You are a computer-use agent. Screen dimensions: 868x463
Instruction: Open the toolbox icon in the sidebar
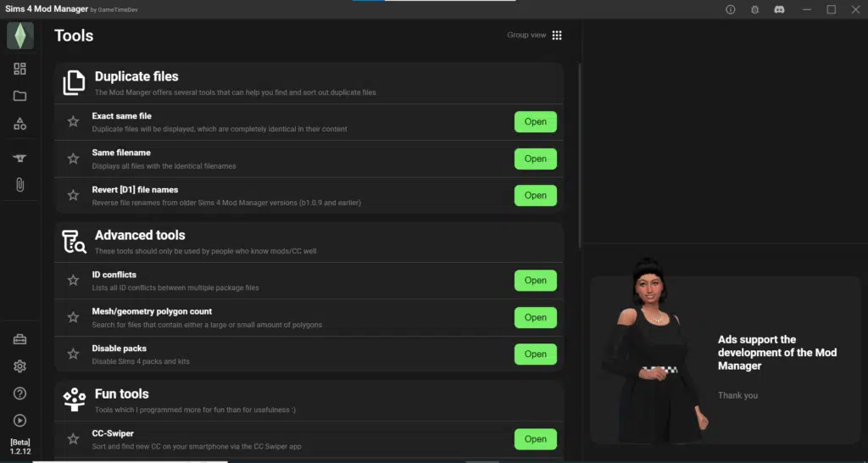point(19,340)
